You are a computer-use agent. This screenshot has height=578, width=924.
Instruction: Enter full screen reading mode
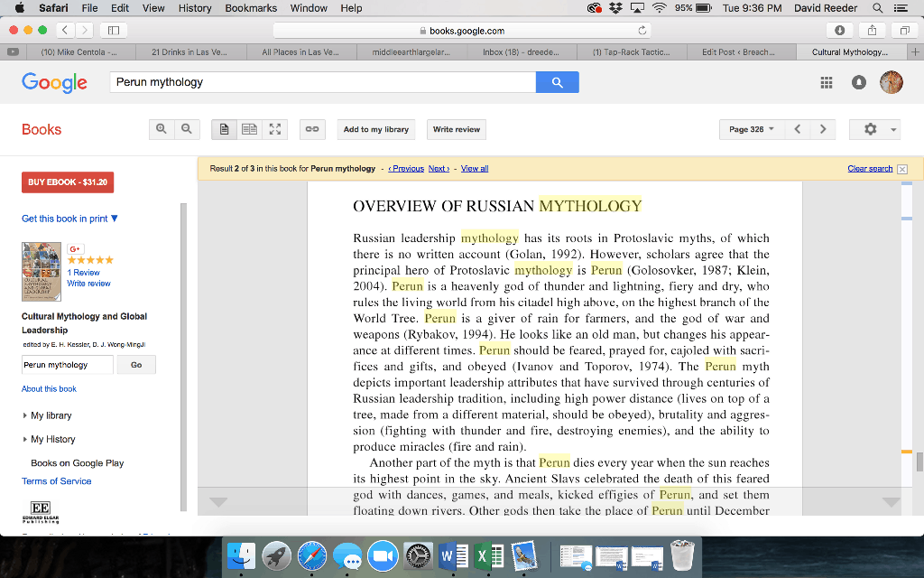(275, 129)
